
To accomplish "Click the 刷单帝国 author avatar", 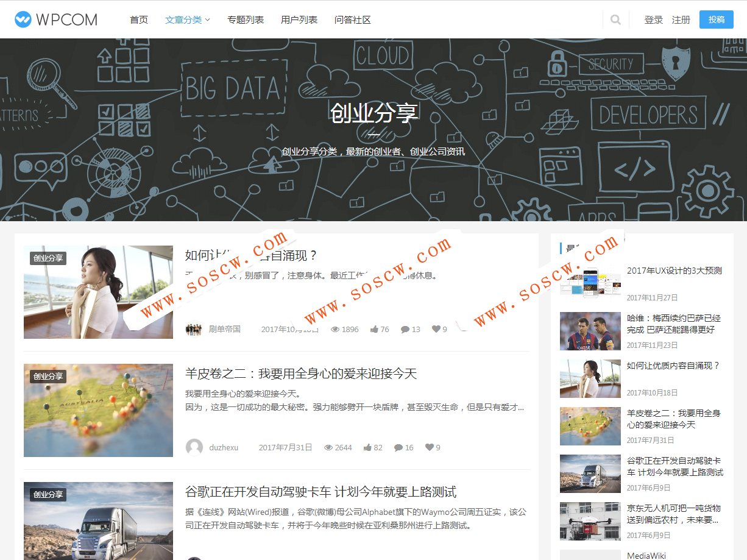I will tap(194, 329).
